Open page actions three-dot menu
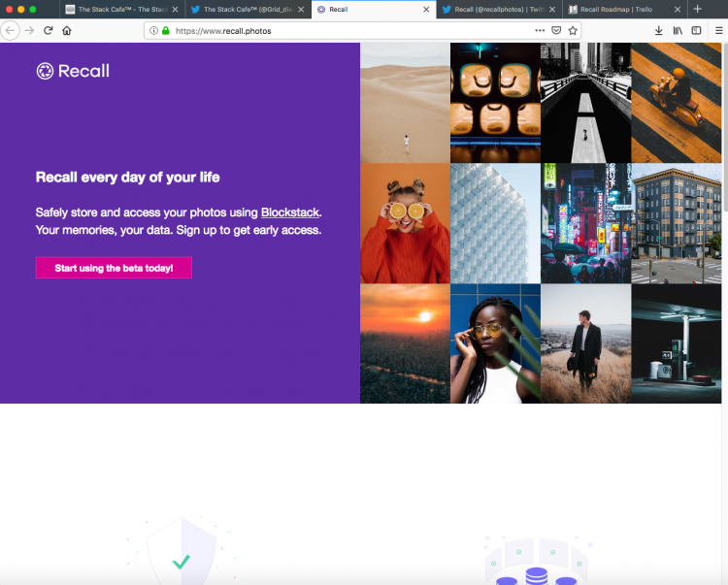 pos(540,31)
